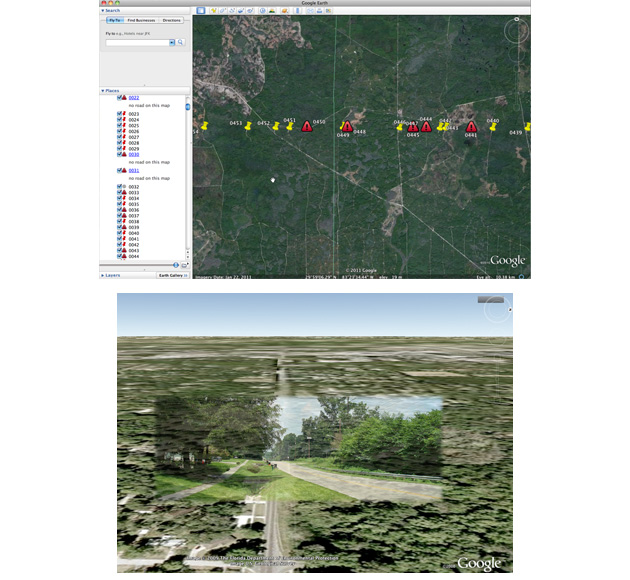Click the folder icon at Places panel bottom
This screenshot has height=580, width=630.
(x=184, y=265)
